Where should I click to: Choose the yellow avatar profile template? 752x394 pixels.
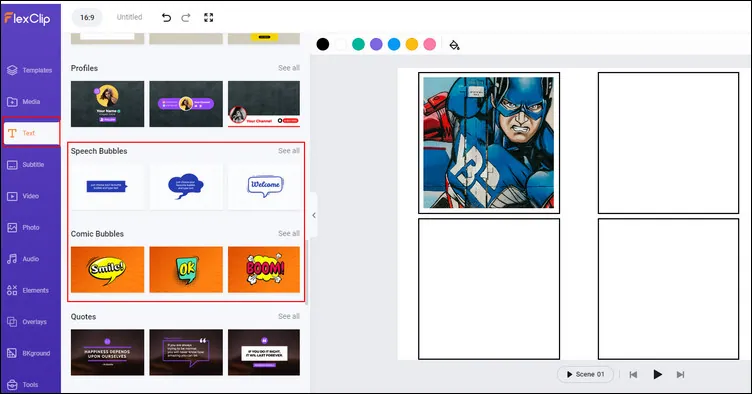click(107, 104)
